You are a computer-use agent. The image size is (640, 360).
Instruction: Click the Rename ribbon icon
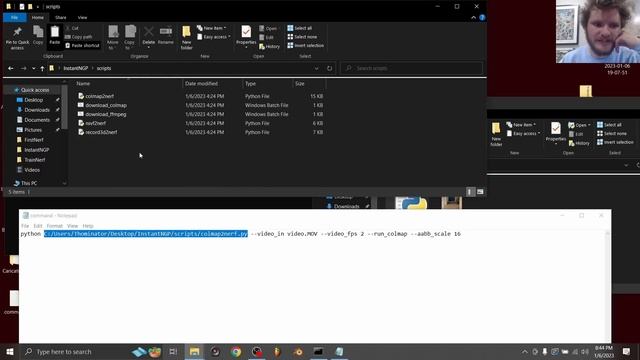pos(166,36)
